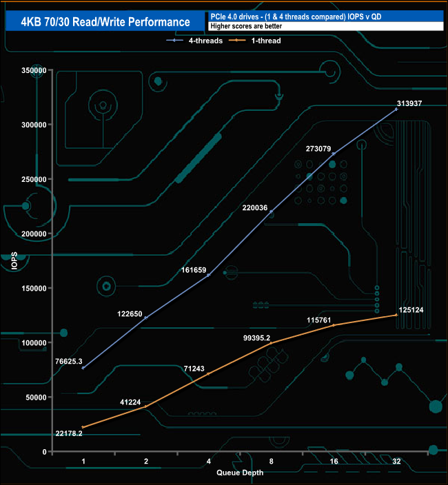448x485 pixels.
Task: Click the 300000 y-axis tick label
Action: click(34, 125)
